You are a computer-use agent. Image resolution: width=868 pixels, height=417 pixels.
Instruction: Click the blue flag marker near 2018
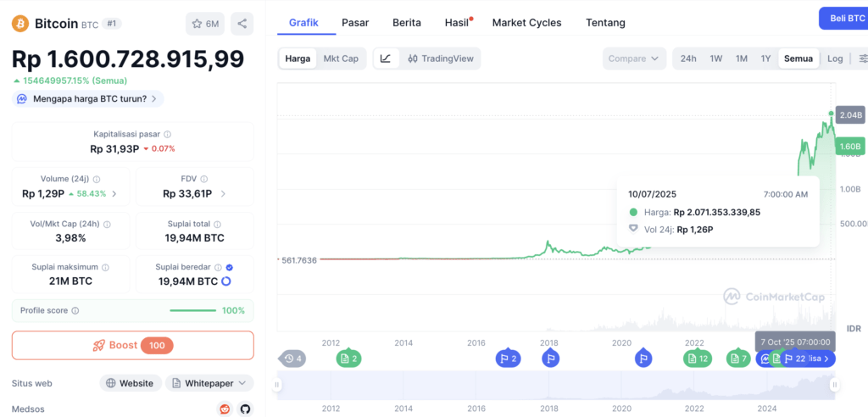tap(550, 359)
